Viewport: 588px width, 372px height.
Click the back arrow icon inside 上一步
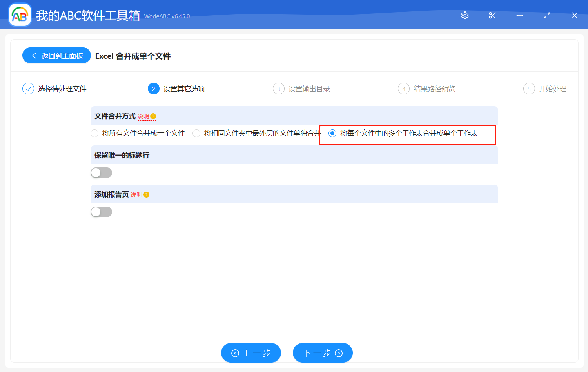tap(235, 353)
